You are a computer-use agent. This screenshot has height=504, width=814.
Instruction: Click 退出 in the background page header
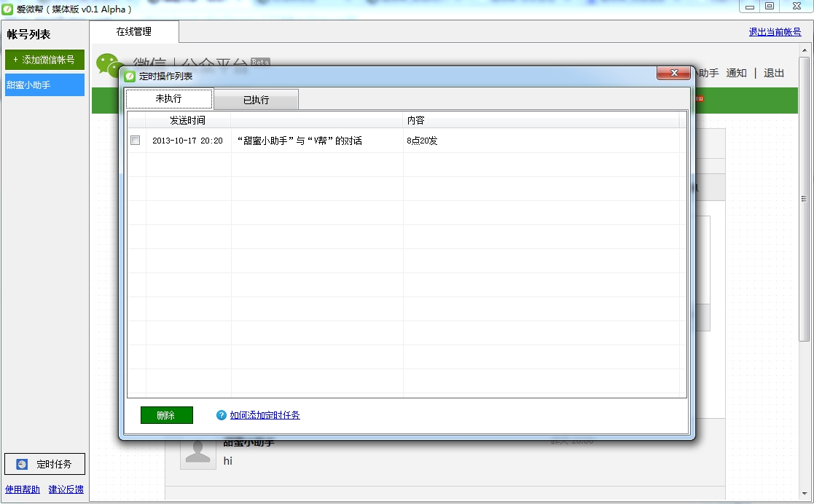point(773,73)
